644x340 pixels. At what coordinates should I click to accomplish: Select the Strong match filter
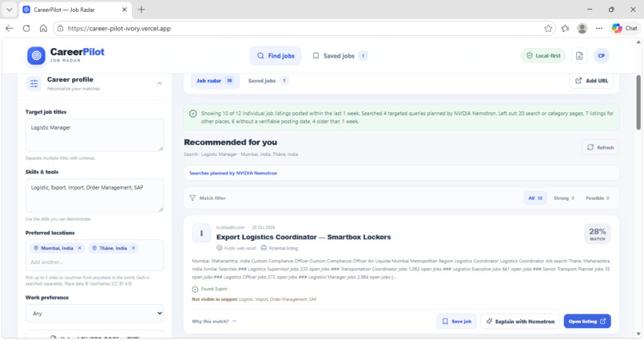(x=564, y=198)
